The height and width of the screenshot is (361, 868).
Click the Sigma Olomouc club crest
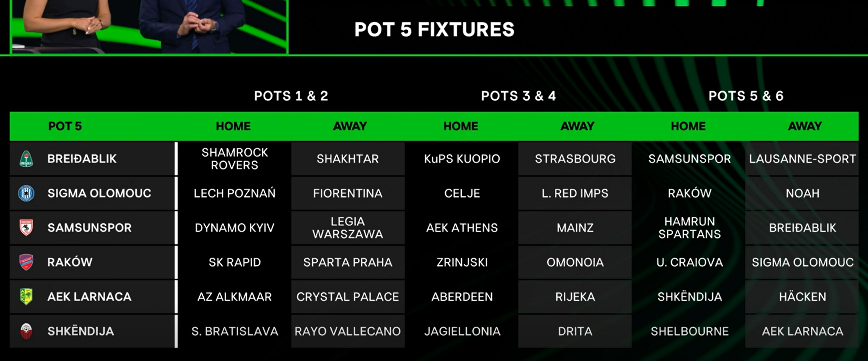tap(26, 193)
